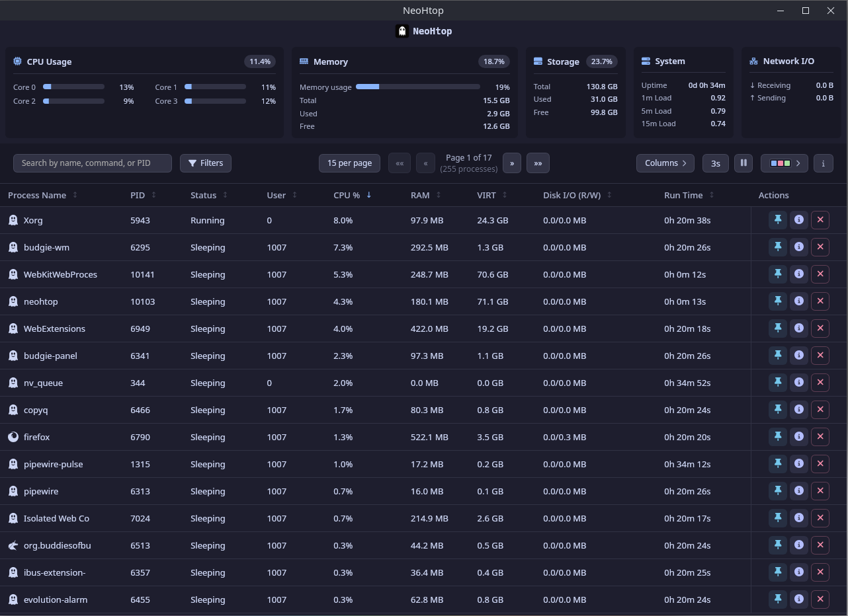Click PID 10141 cell
The width and height of the screenshot is (848, 616).
coord(142,274)
